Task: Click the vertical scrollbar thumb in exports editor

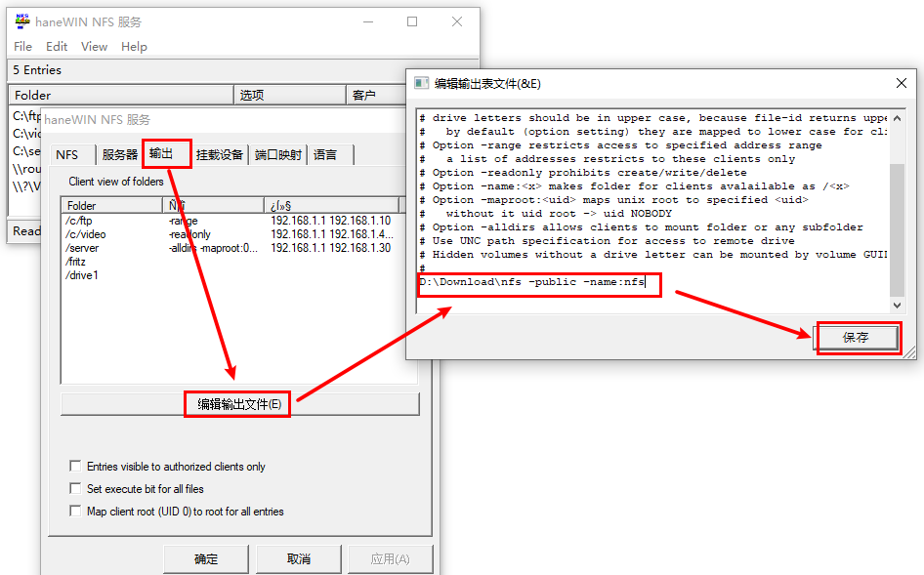Action: pos(897,229)
